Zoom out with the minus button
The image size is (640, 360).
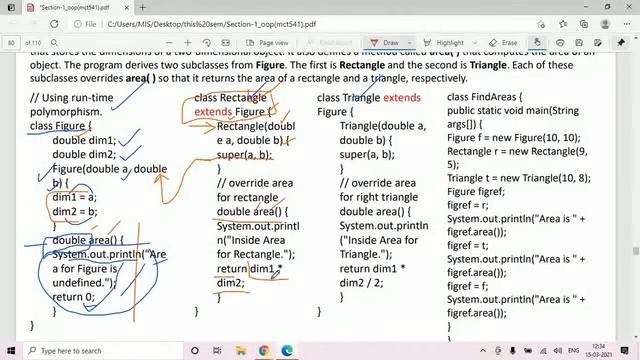tap(169, 42)
